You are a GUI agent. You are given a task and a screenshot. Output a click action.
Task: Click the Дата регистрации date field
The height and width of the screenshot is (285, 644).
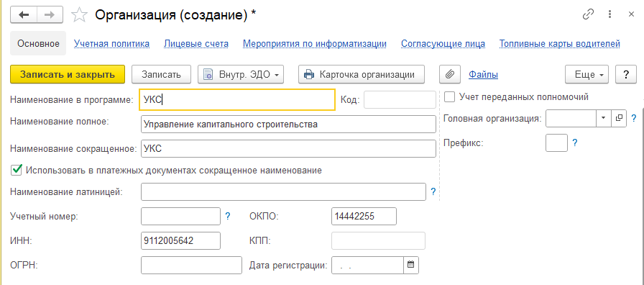[x=367, y=265]
